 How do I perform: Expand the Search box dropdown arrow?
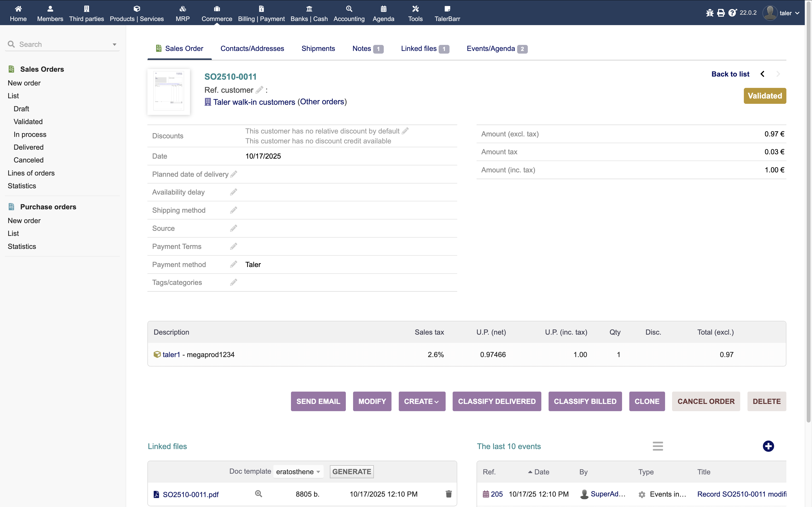pos(114,45)
